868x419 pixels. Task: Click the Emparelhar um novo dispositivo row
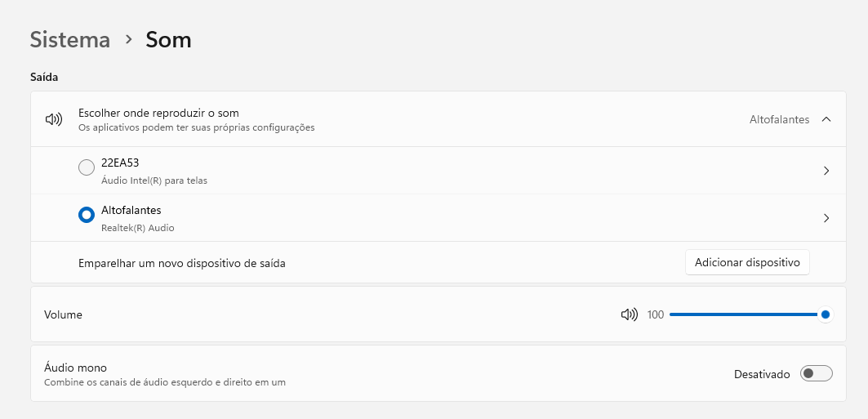pyautogui.click(x=438, y=262)
